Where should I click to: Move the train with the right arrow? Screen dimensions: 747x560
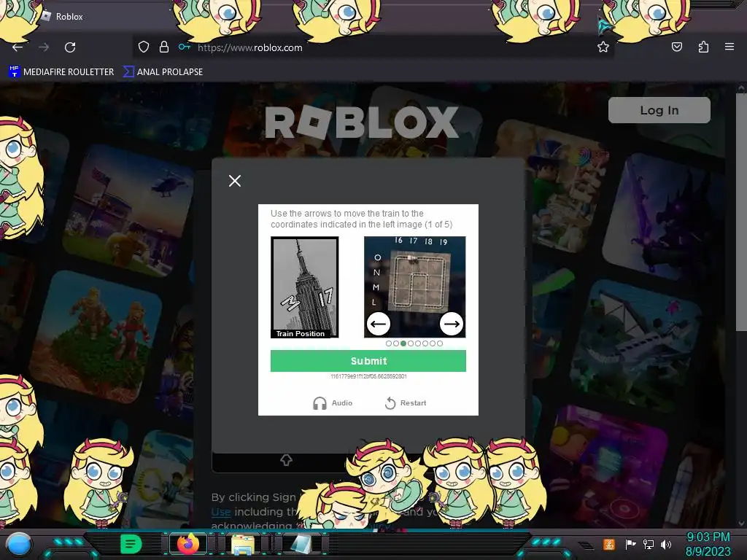[x=451, y=324]
